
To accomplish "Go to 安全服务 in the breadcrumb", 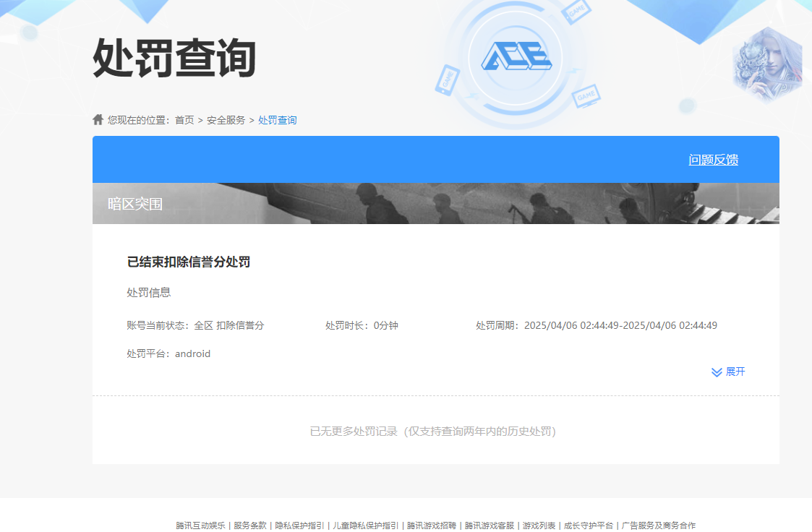I will [x=226, y=120].
